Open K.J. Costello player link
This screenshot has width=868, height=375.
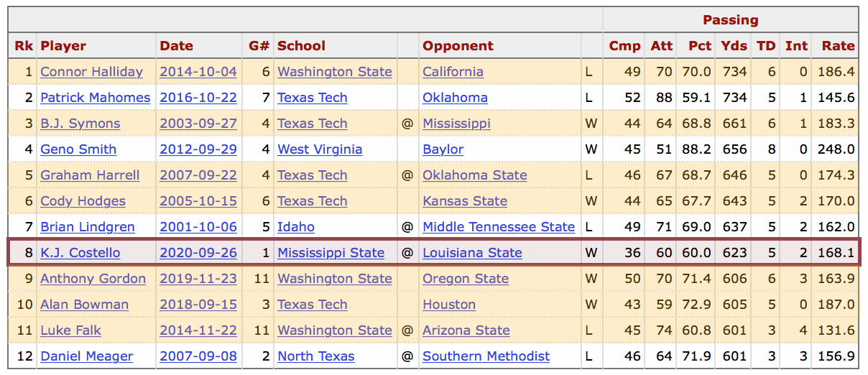[x=80, y=253]
